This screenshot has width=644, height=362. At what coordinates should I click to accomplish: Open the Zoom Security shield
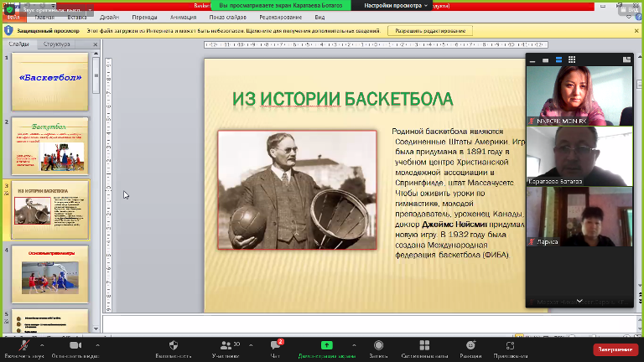click(x=174, y=345)
